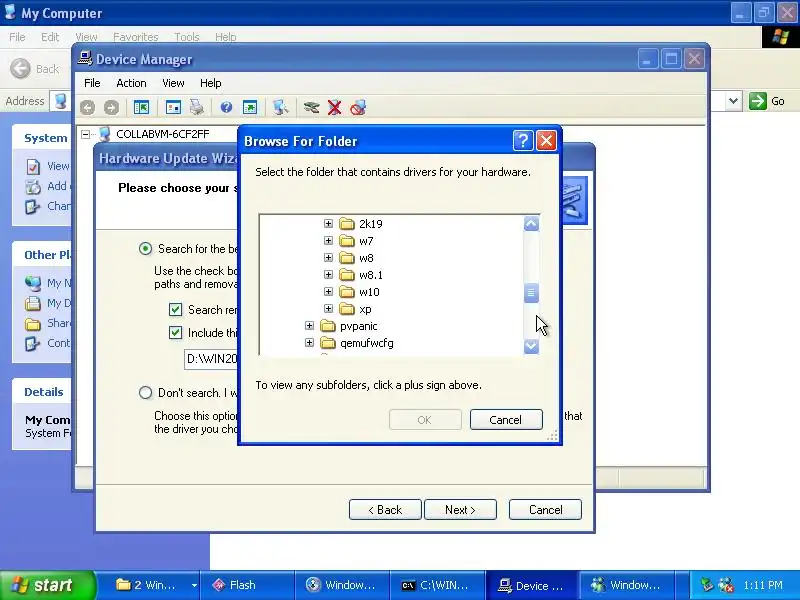Toggle console tree view icon in Device Manager
This screenshot has height=600, width=800.
(141, 107)
